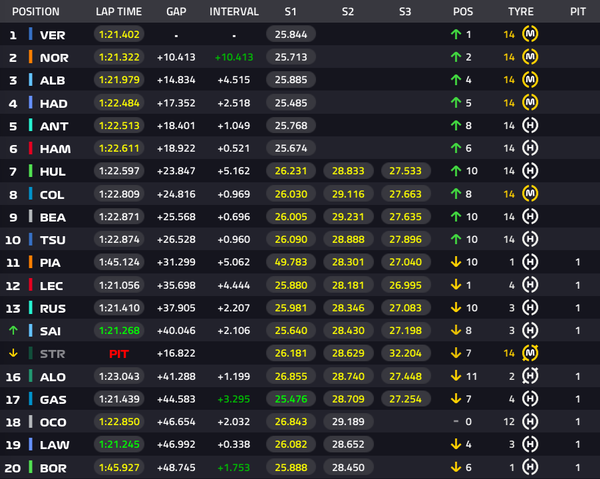Click yellow position-loss arrow in LEC row
This screenshot has width=600, height=479.
456,285
